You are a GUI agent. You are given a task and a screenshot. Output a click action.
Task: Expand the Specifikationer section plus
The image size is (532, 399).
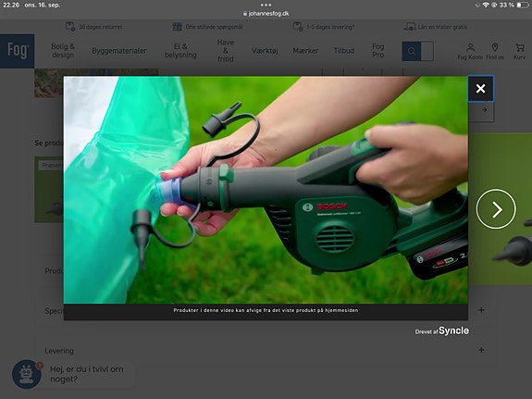(481, 310)
